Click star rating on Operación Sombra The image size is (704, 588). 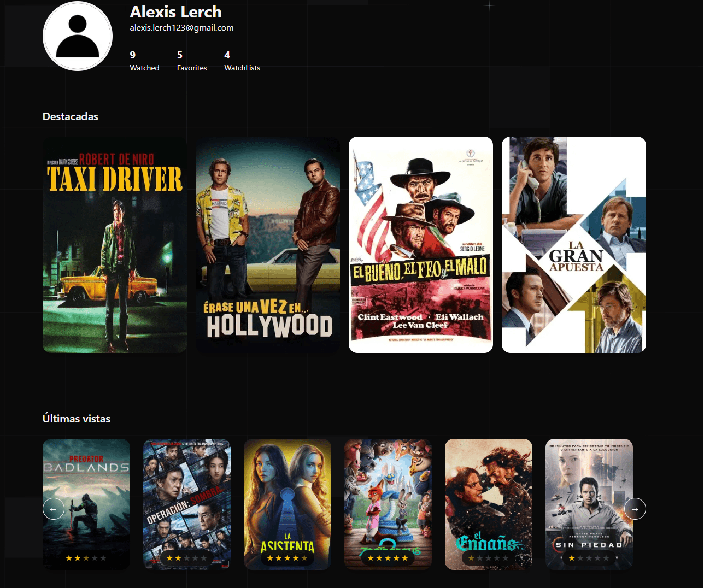[x=187, y=558]
